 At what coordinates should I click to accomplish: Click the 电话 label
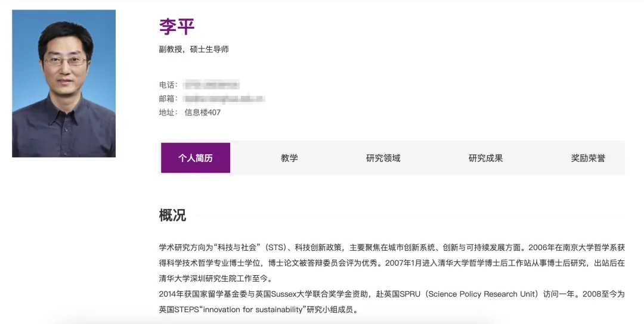coord(168,85)
